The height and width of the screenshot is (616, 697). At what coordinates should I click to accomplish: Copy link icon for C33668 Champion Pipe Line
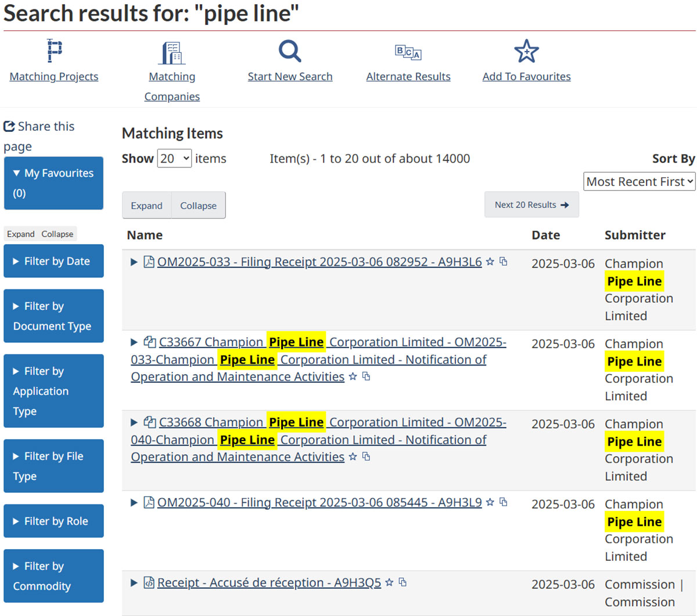pyautogui.click(x=366, y=457)
